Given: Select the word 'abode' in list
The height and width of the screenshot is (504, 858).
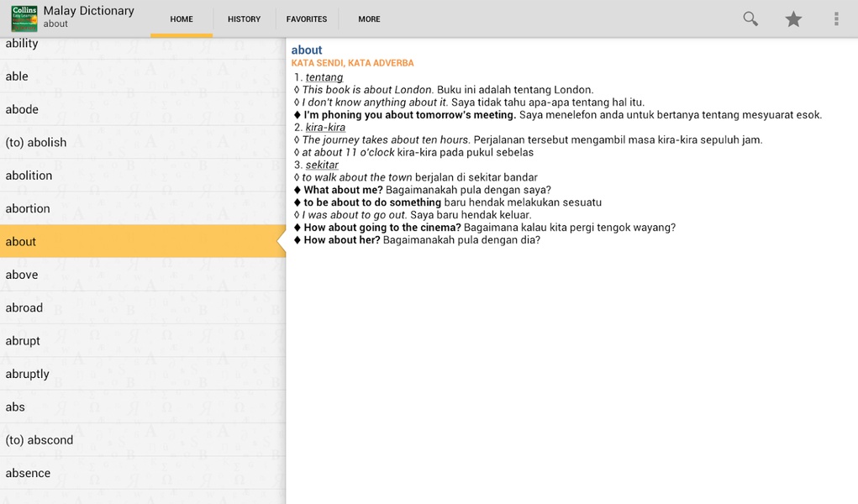Looking at the screenshot, I should pyautogui.click(x=143, y=109).
